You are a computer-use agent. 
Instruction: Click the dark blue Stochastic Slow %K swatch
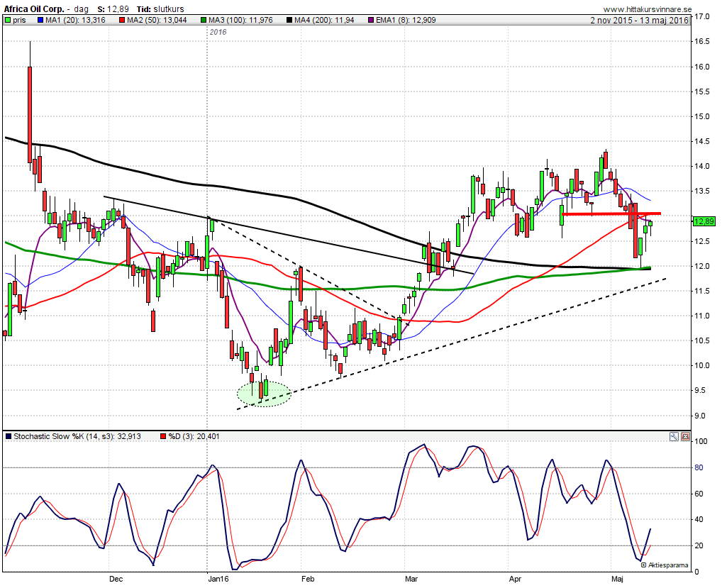[9, 436]
